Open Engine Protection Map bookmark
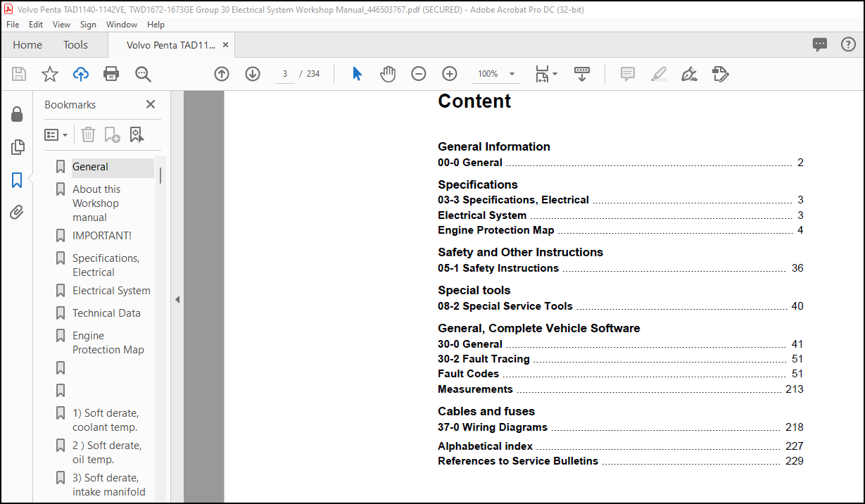 108,343
